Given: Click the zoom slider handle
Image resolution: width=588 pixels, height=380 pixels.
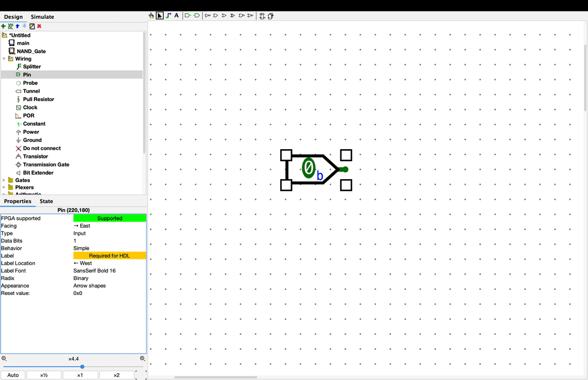Looking at the screenshot, I should 82,367.
